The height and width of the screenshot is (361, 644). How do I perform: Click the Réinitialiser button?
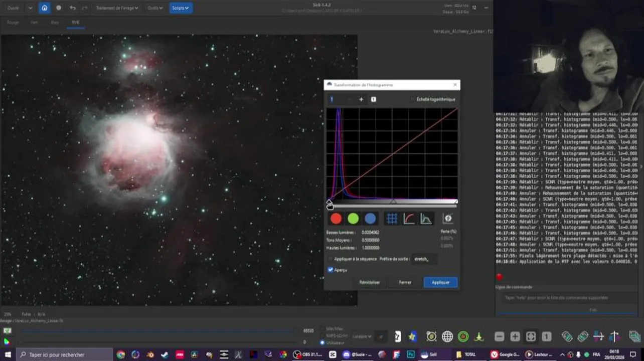click(370, 282)
